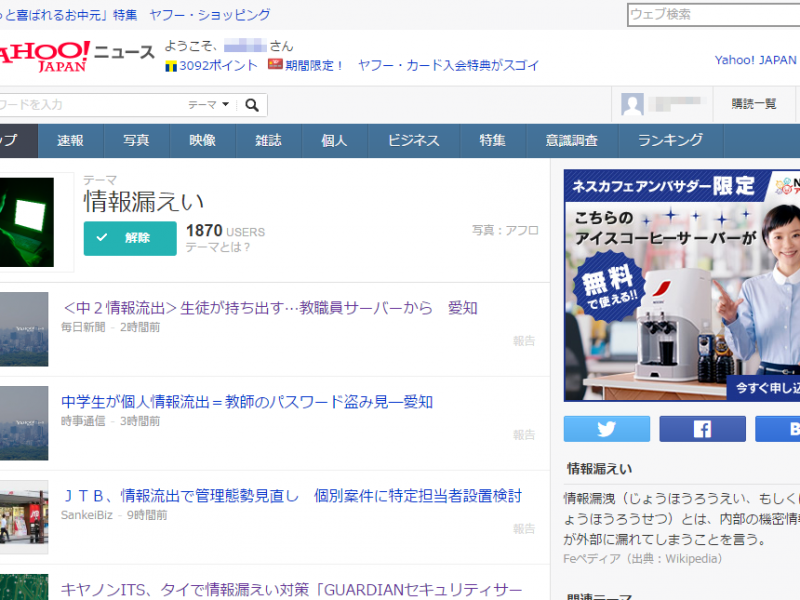Share the theme on Facebook

702,428
